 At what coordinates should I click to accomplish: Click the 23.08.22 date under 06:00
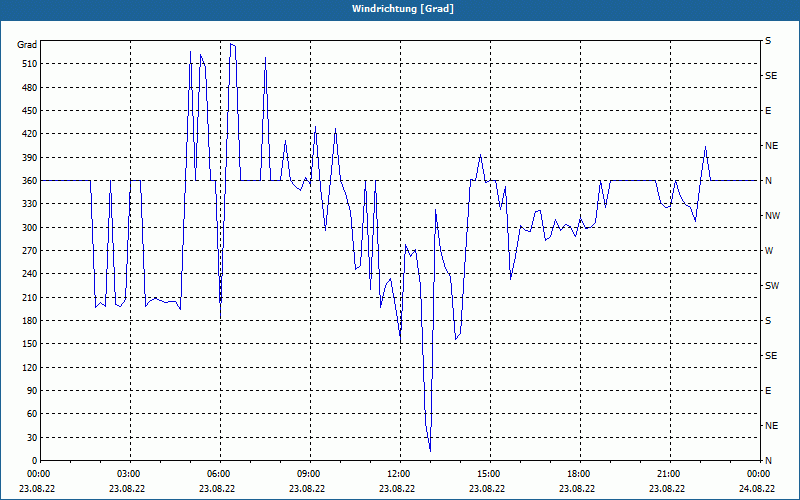(217, 489)
